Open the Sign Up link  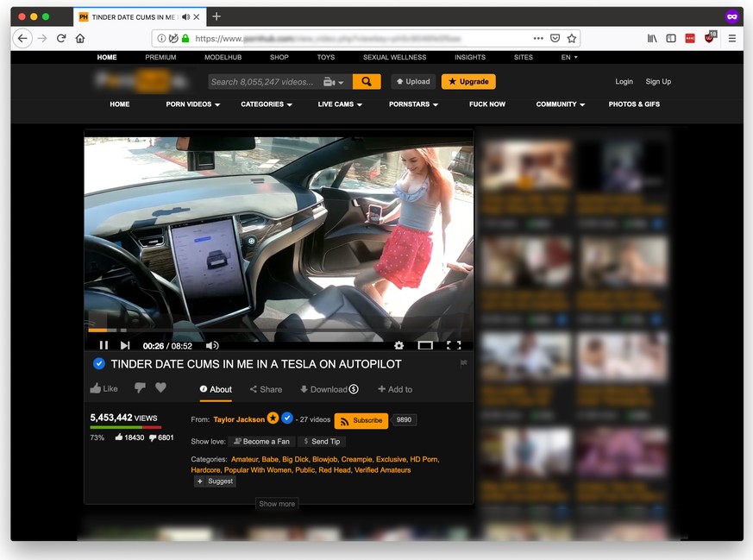658,82
